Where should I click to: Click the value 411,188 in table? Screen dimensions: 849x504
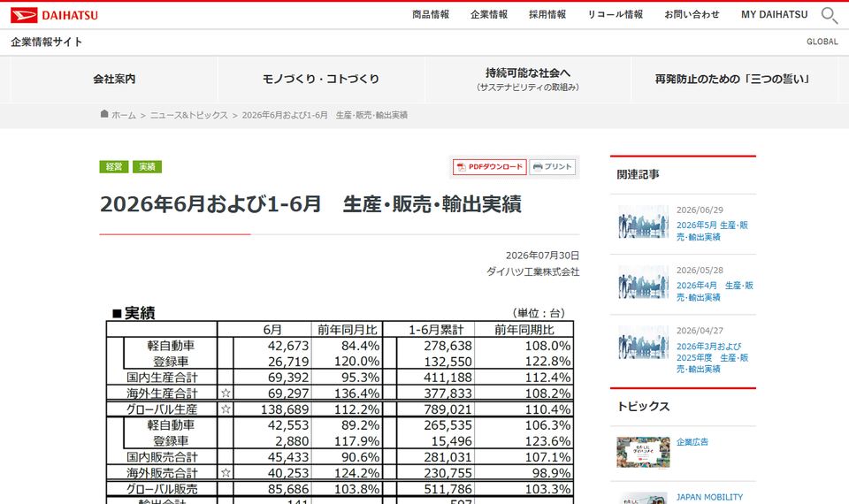point(447,378)
